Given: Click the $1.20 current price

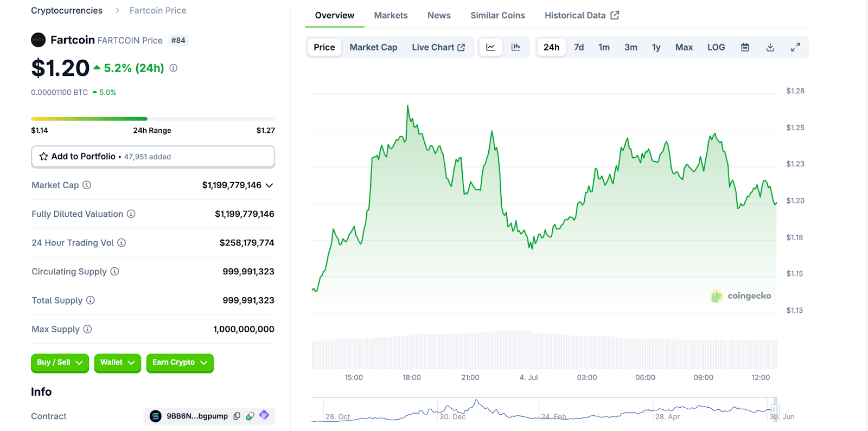Looking at the screenshot, I should [60, 68].
